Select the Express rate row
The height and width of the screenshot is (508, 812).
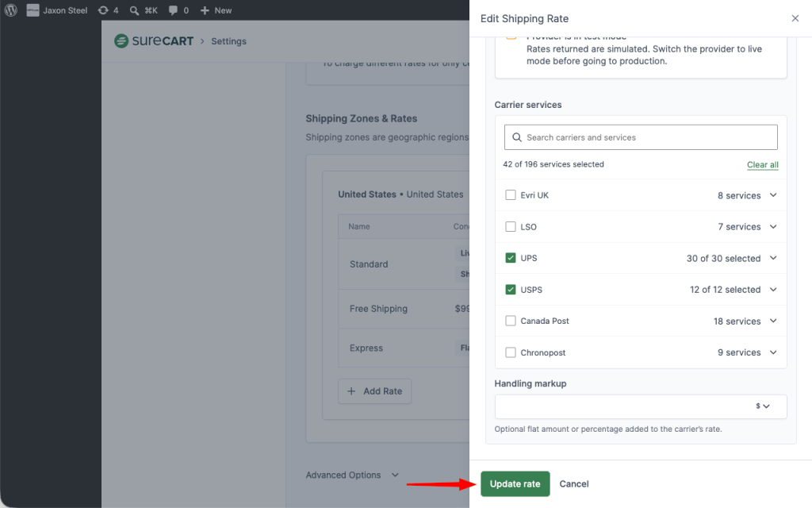tap(404, 348)
